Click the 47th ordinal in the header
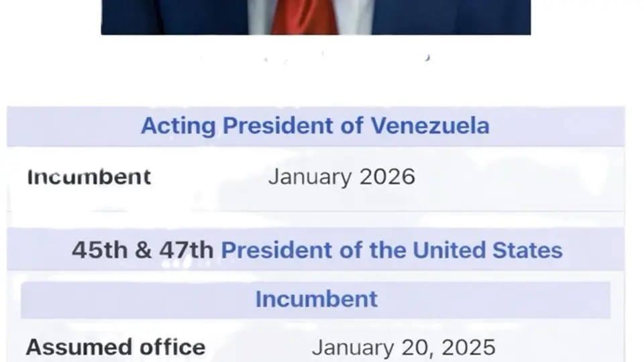644x362 pixels. point(186,250)
